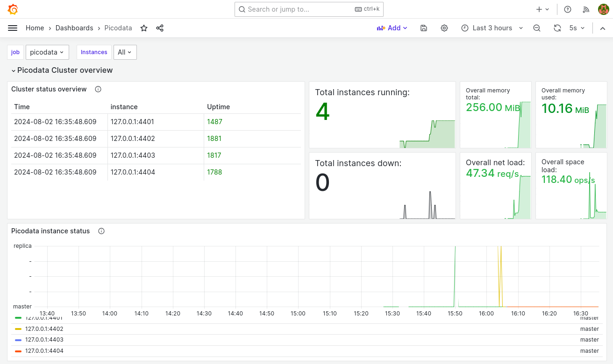The width and height of the screenshot is (613, 364).
Task: Click the Cluster status overview panel title
Action: [x=49, y=89]
